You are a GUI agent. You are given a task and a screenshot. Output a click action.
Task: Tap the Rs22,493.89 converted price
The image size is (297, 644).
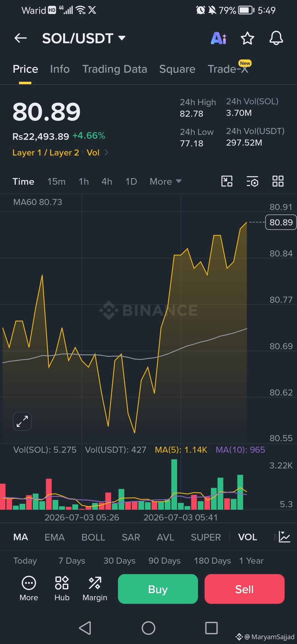41,136
